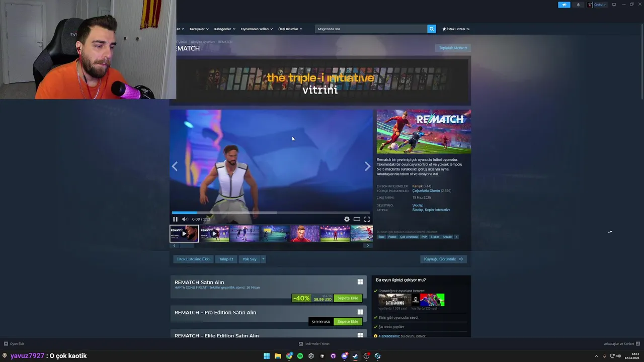This screenshot has height=362, width=644.
Task: Expand Yok Say options arrow
Action: tap(263, 259)
